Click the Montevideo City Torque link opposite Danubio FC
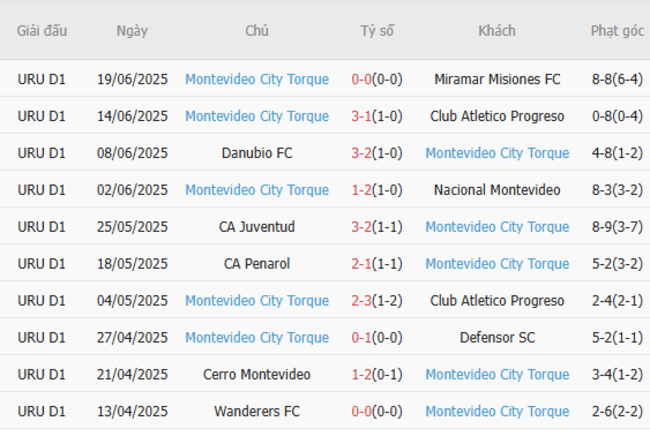This screenshot has height=444, width=650. (497, 153)
